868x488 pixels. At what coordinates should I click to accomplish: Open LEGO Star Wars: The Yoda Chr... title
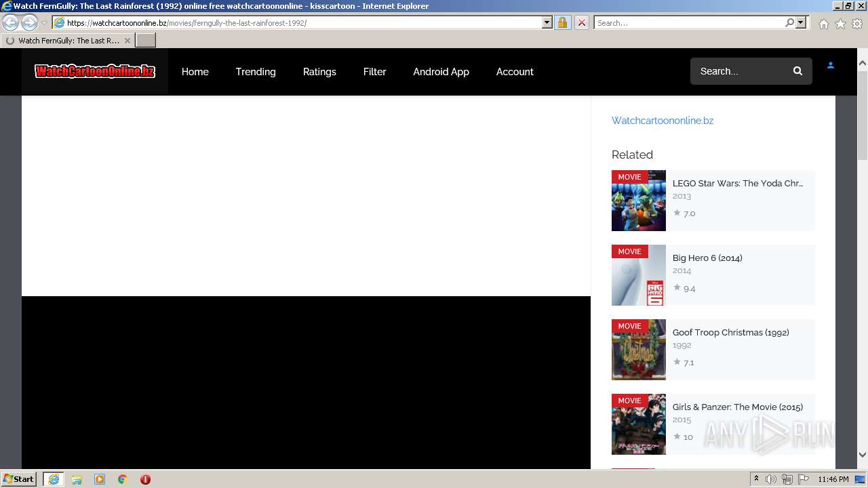[x=738, y=183]
